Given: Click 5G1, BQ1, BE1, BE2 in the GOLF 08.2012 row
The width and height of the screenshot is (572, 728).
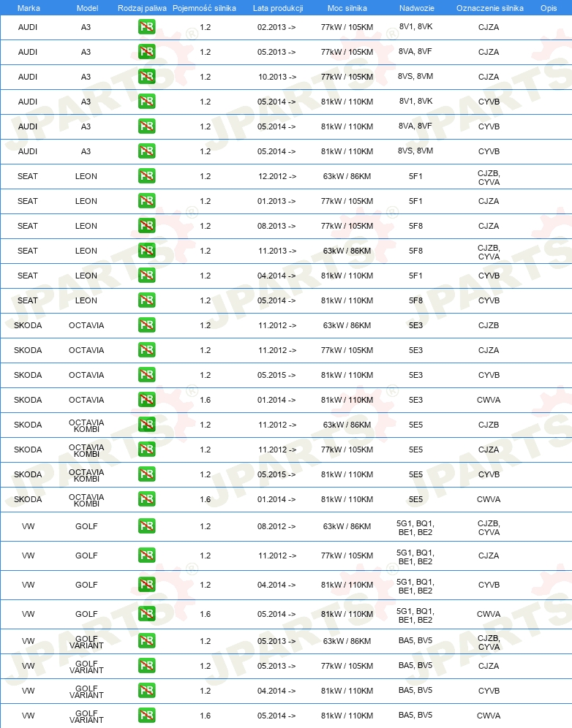Looking at the screenshot, I should click(x=415, y=528).
